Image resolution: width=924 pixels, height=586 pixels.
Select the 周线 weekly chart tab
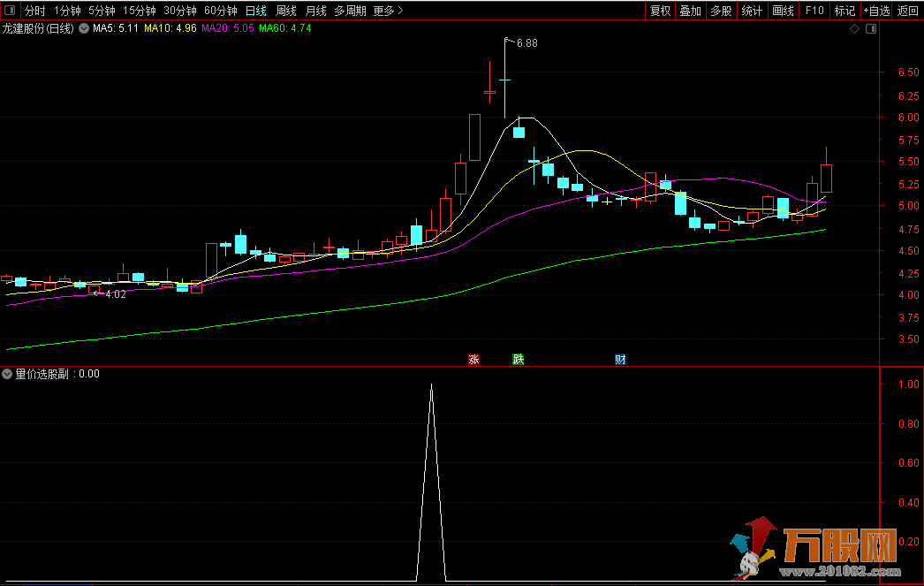click(286, 11)
